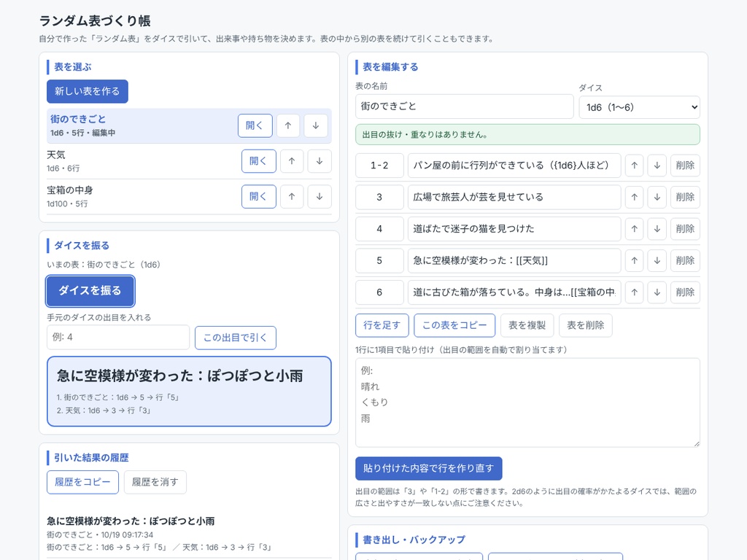747x560 pixels.
Task: Move row 5 up with arrow
Action: coord(635,260)
